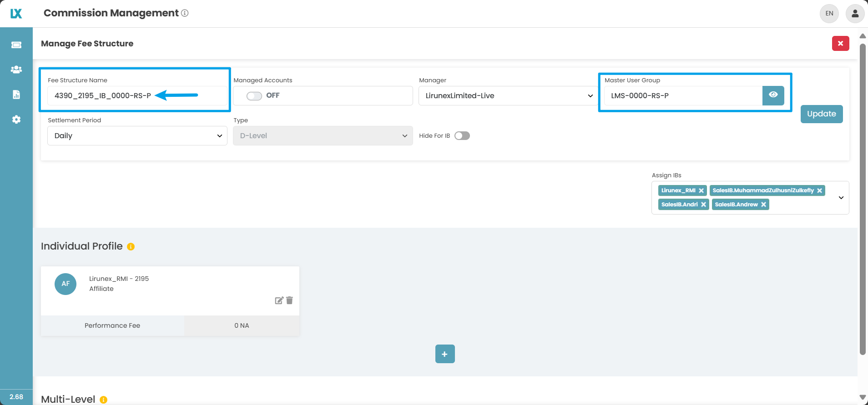Viewport: 868px width, 405px height.
Task: Click the info icon beside Individual Profile
Action: coord(131,247)
